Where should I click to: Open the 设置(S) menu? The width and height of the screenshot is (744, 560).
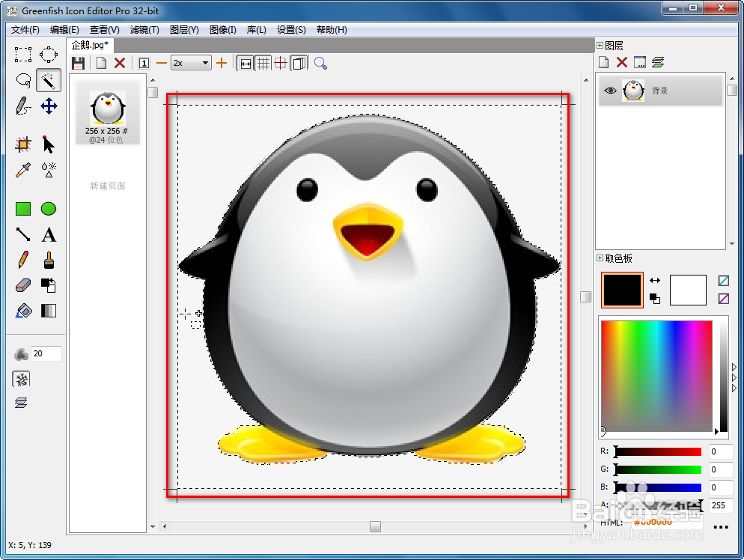click(x=291, y=30)
